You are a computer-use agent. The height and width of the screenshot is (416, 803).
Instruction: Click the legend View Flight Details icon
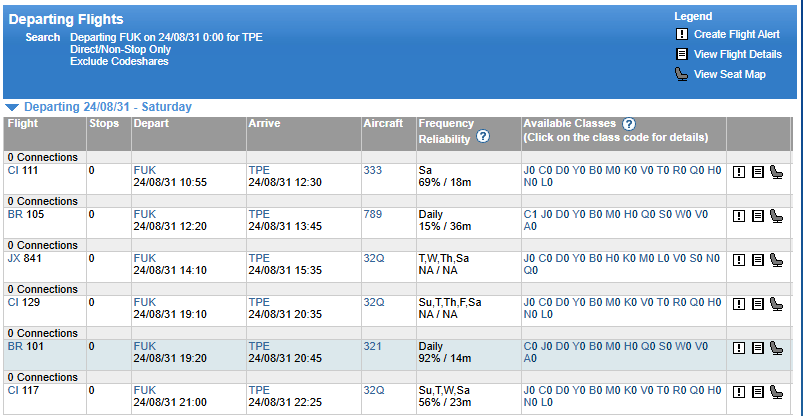tap(682, 54)
